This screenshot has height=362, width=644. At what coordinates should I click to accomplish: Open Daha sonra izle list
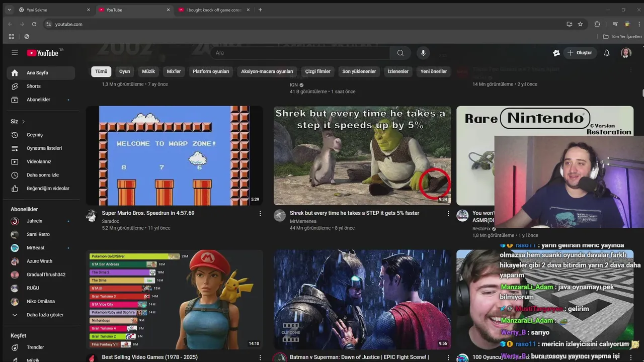pyautogui.click(x=41, y=175)
